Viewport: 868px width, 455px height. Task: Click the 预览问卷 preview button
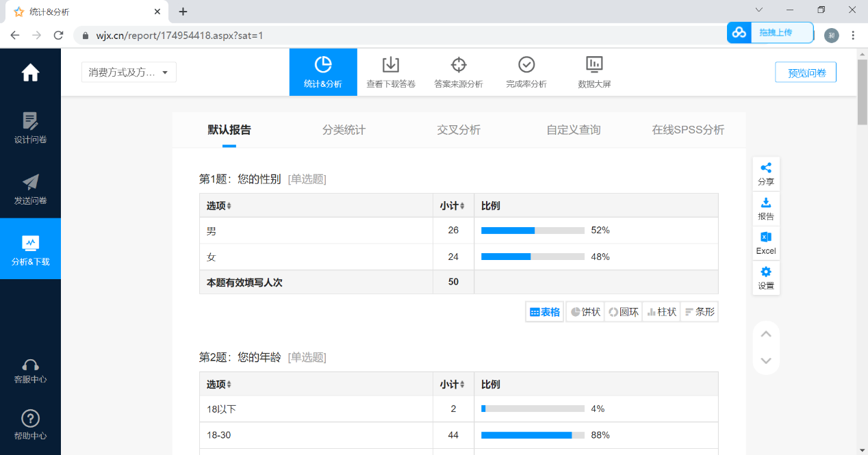(x=805, y=73)
